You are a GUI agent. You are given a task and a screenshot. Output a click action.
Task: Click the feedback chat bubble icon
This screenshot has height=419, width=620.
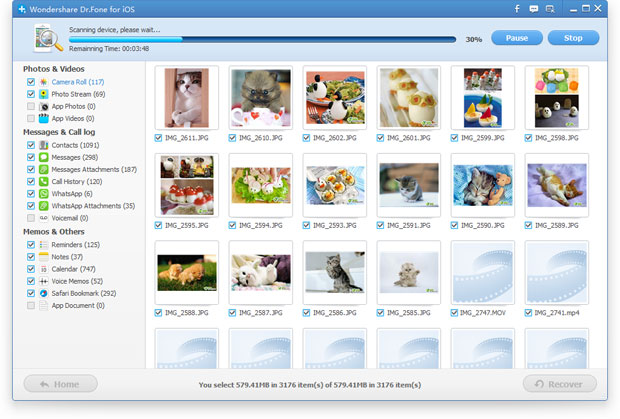(x=533, y=9)
